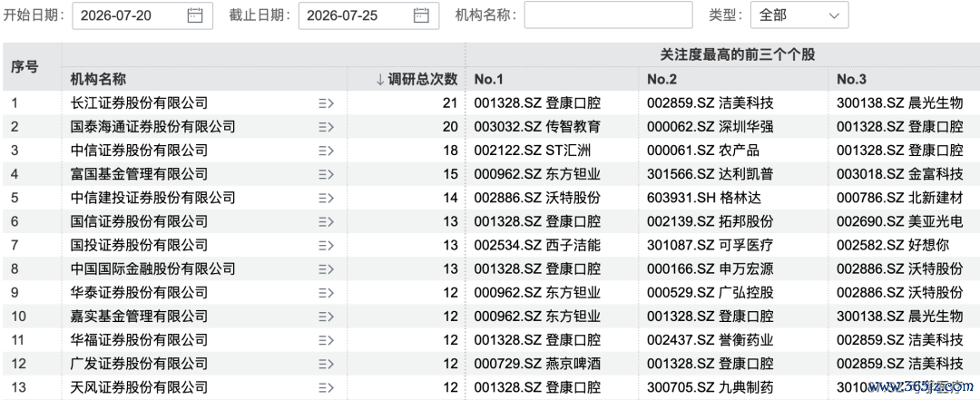The width and height of the screenshot is (980, 400).
Task: Click stock 003018.SZ 金富科技
Action: coord(900,174)
